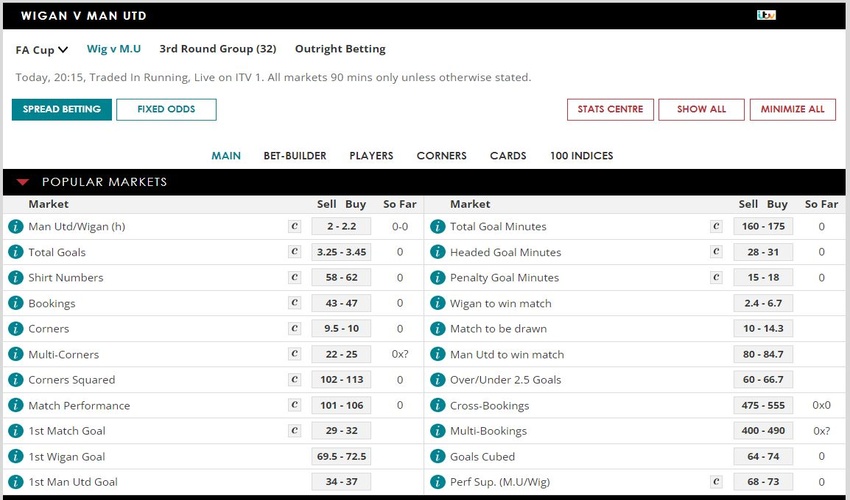Click the C icon beside Total Goals
The image size is (850, 500).
[x=294, y=252]
